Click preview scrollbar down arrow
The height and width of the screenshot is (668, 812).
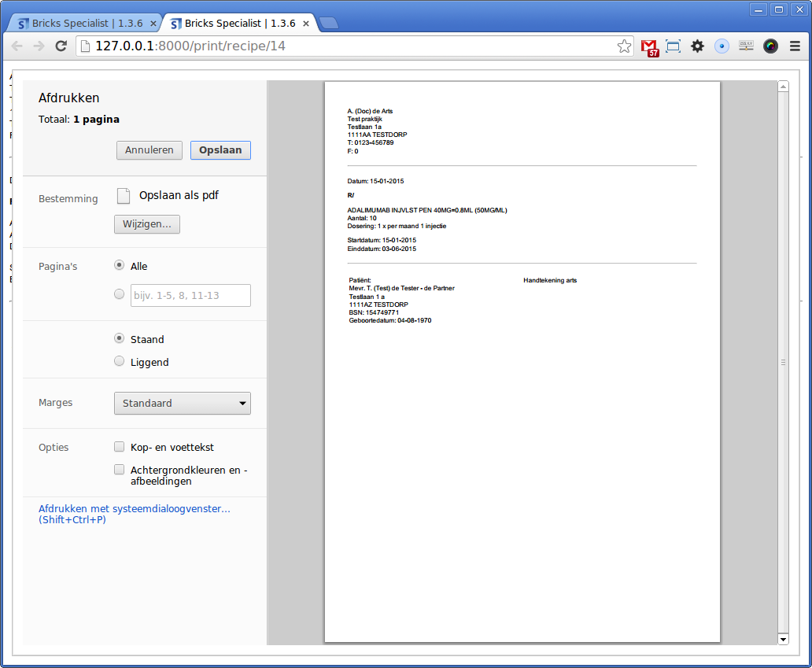coord(783,640)
